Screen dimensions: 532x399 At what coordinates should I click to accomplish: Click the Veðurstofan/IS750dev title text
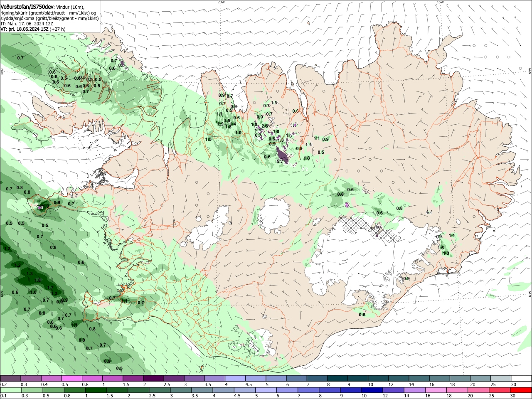point(26,7)
